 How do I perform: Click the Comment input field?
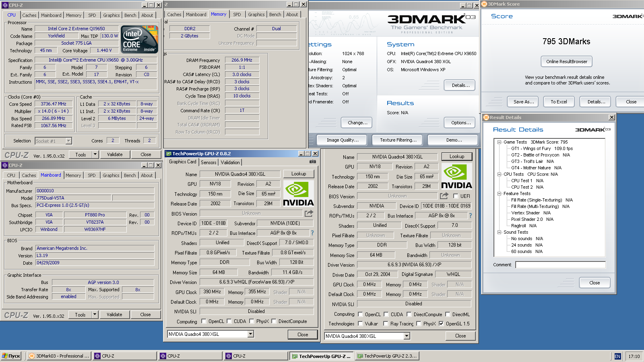coord(560,265)
